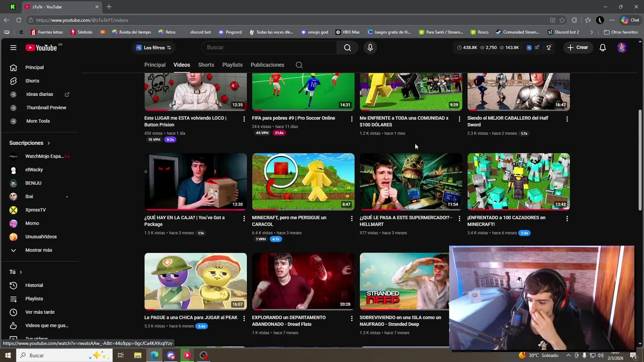Open the Playlists channel tab
The width and height of the screenshot is (644, 362).
click(x=232, y=65)
